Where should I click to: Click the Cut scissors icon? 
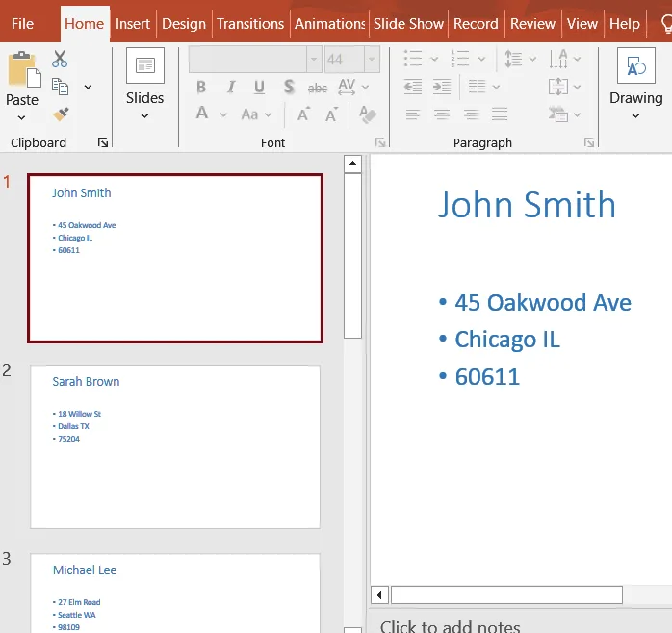(59, 59)
